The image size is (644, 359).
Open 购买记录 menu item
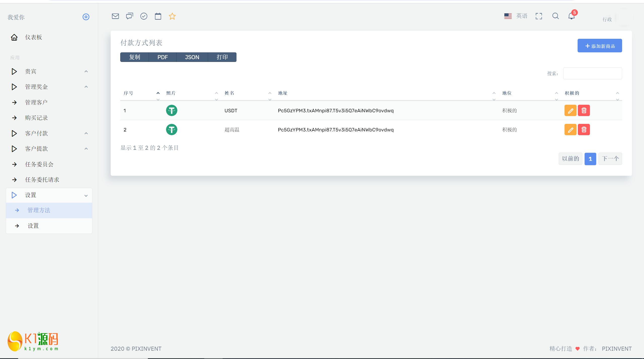pos(49,118)
